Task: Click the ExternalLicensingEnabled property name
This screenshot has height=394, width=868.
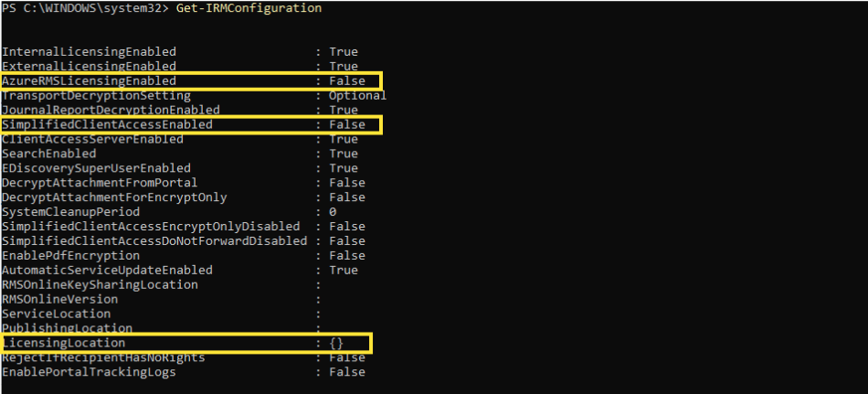Action: (89, 67)
